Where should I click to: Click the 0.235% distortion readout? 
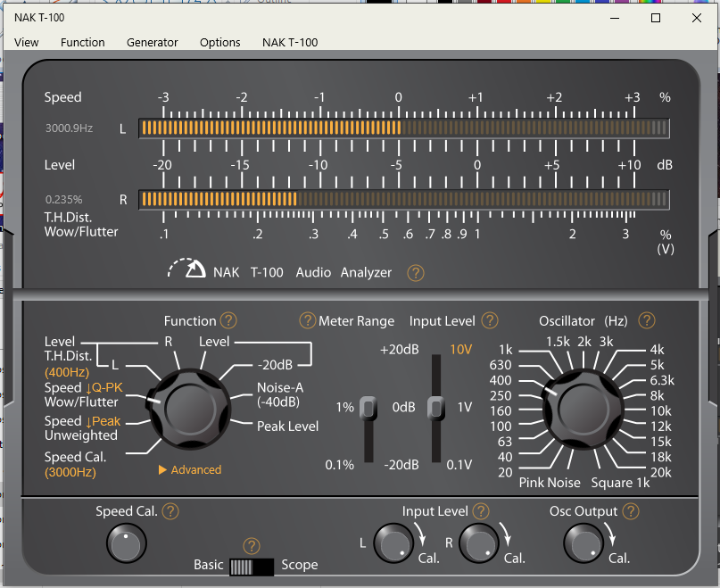[x=64, y=199]
